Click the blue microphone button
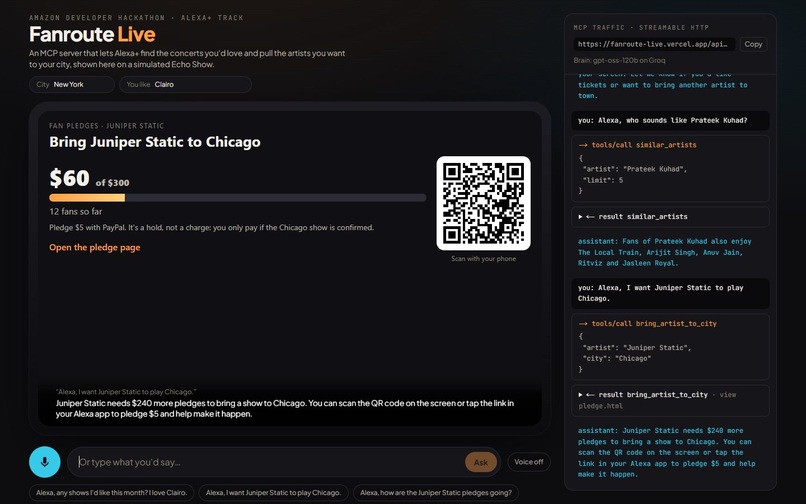806x504 pixels. click(x=45, y=462)
